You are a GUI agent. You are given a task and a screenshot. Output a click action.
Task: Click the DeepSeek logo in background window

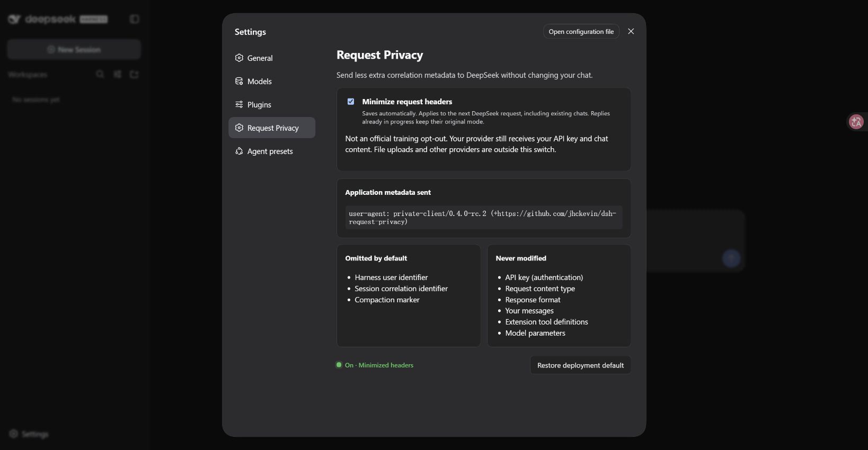pos(57,19)
